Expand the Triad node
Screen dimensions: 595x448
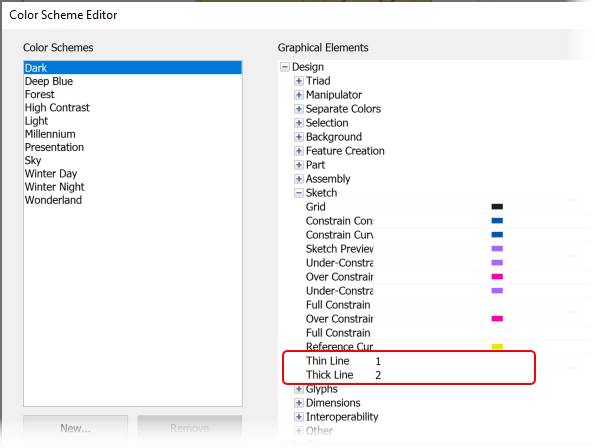(x=299, y=81)
